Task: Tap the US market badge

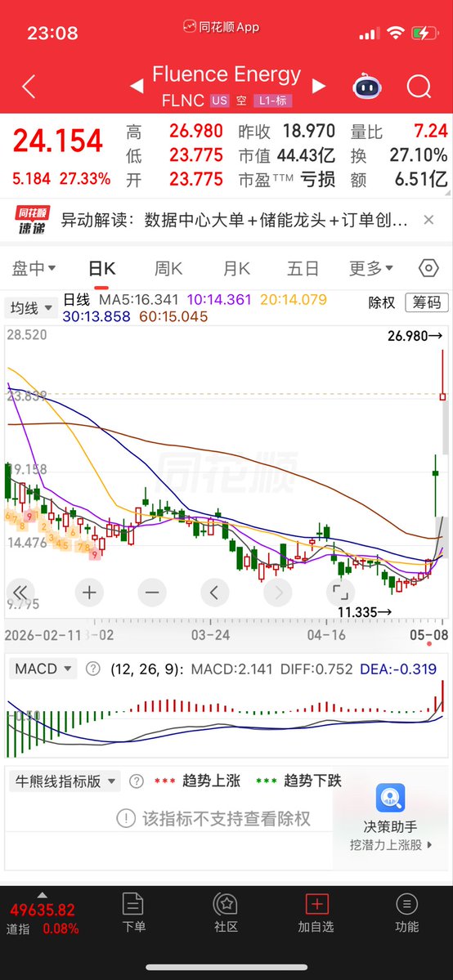Action: pyautogui.click(x=220, y=101)
